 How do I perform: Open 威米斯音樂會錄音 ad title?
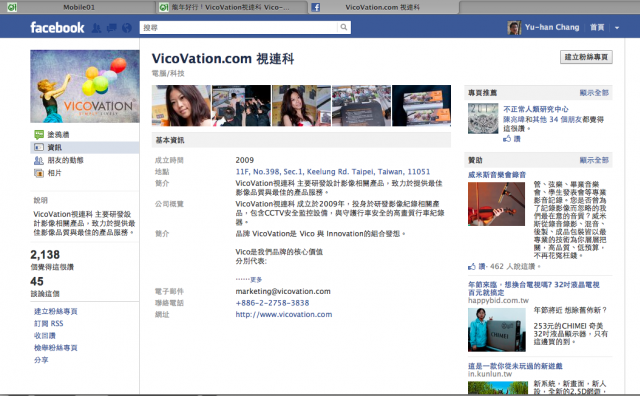coord(497,175)
